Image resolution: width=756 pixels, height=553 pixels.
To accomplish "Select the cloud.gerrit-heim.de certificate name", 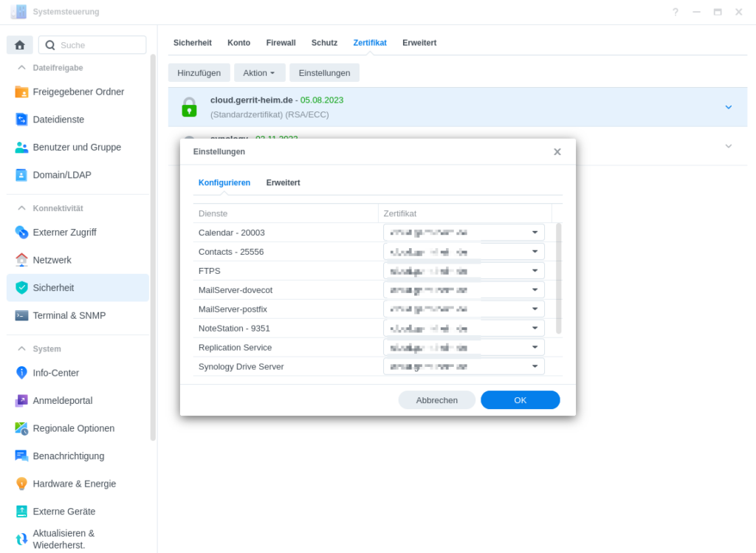I will pyautogui.click(x=252, y=100).
